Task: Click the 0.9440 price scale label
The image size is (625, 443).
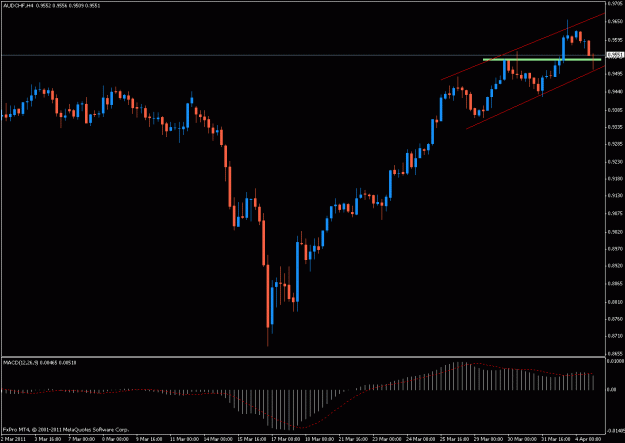Action: pyautogui.click(x=616, y=91)
